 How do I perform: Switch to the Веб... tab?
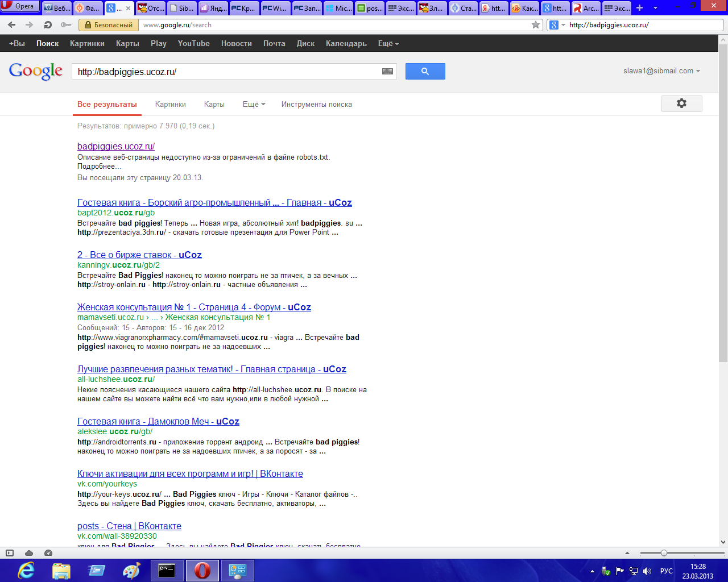(x=57, y=8)
